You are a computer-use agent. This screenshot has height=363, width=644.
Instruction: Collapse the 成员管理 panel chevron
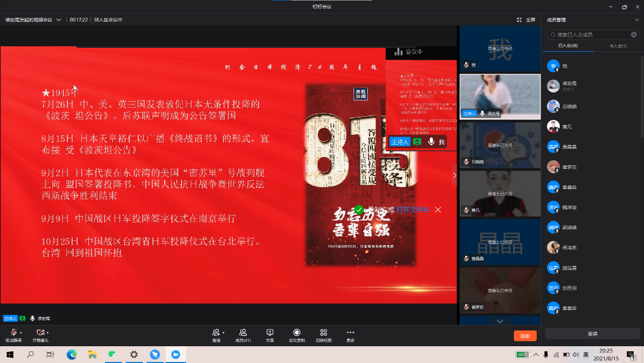click(637, 20)
